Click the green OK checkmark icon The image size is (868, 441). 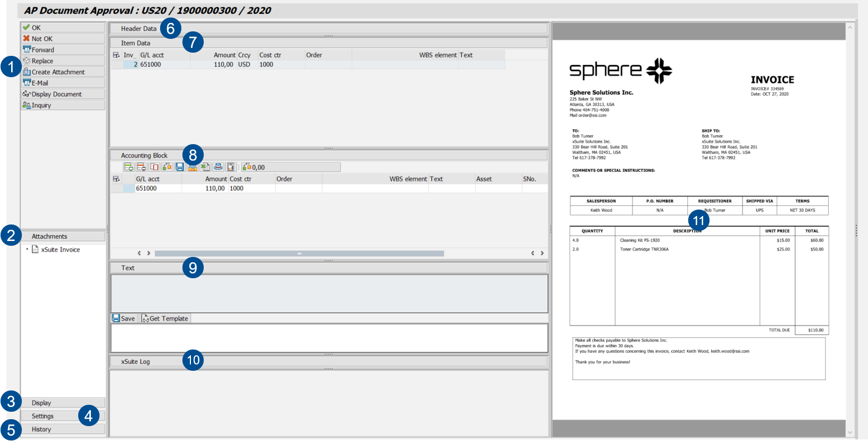click(x=26, y=27)
